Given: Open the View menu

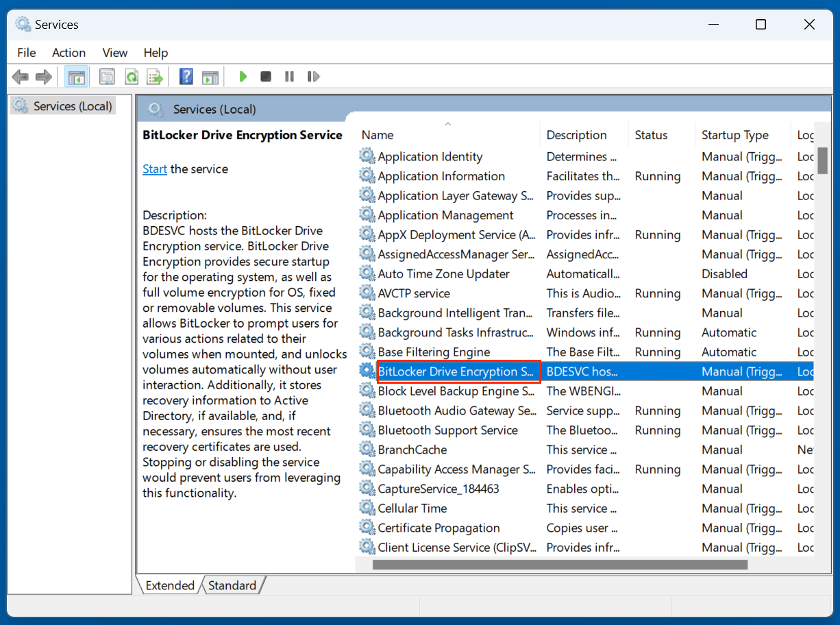Looking at the screenshot, I should [114, 52].
